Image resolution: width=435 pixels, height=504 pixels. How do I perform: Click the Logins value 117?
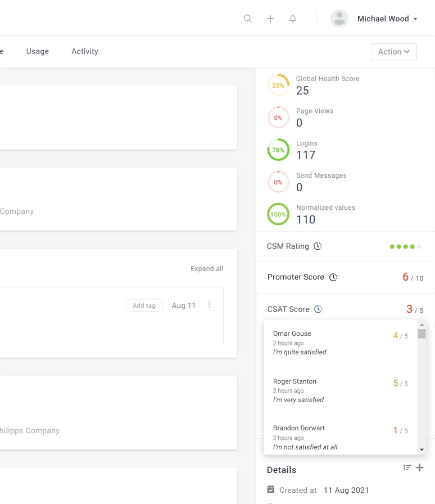click(x=306, y=155)
